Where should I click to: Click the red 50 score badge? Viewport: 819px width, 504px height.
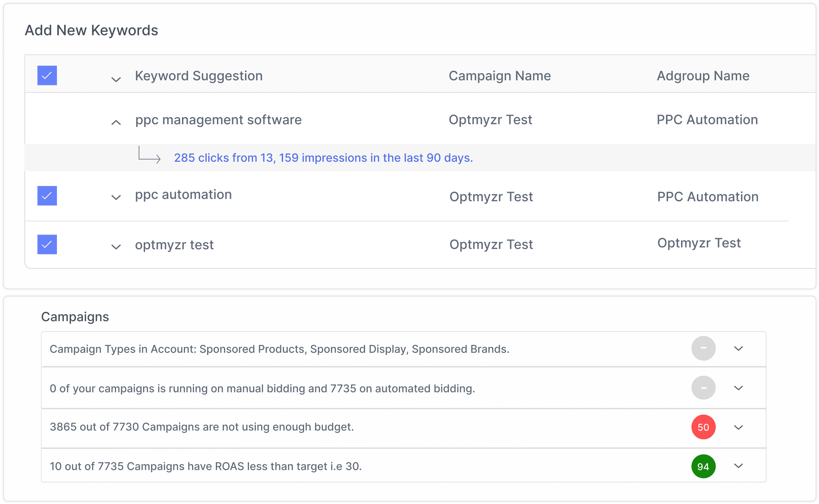pyautogui.click(x=703, y=427)
